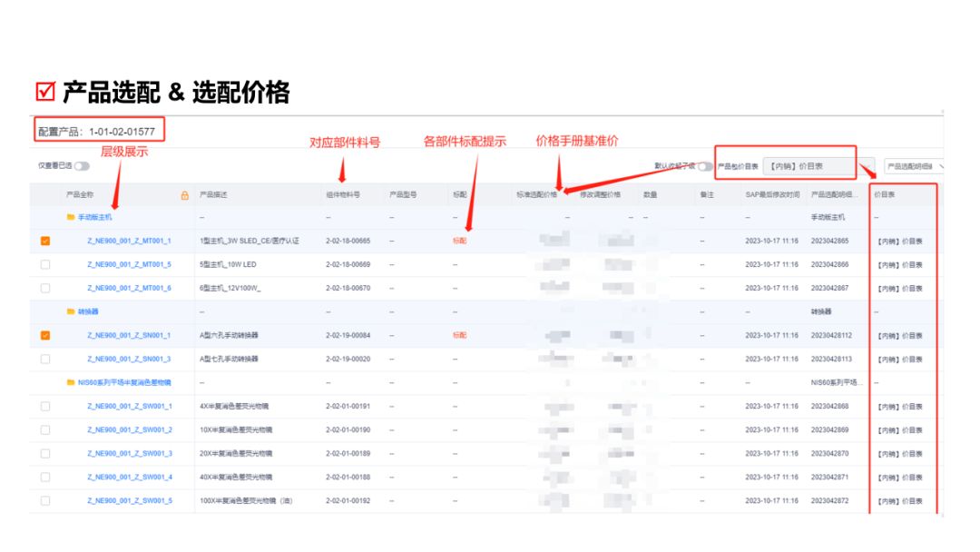Image resolution: width=980 pixels, height=552 pixels.
Task: Tick the checkbox for Z_NE900_001_Z_SW001_1
Action: (45, 407)
